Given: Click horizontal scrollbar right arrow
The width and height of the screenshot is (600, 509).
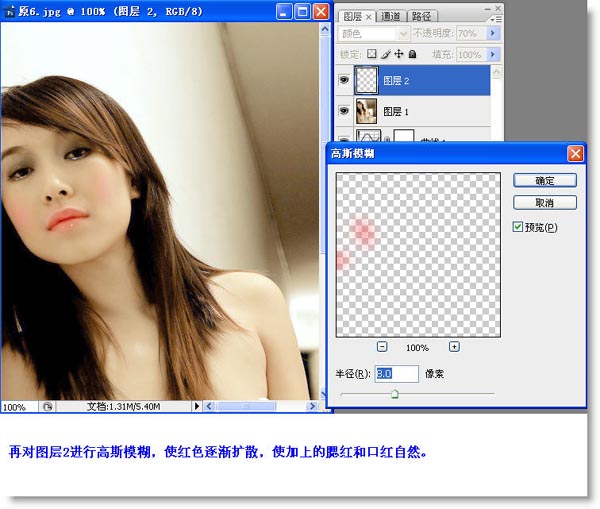Looking at the screenshot, I should 313,406.
